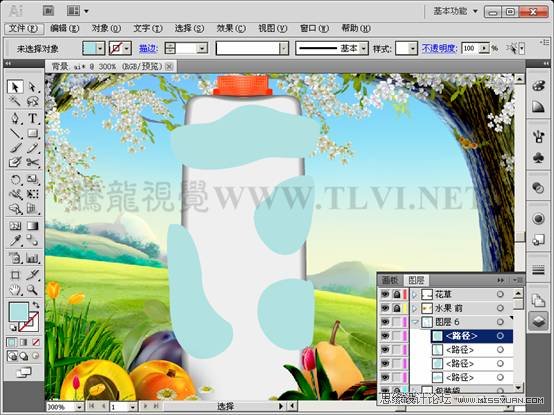554x415 pixels.
Task: Select the Lasso tool
Action: (33, 101)
